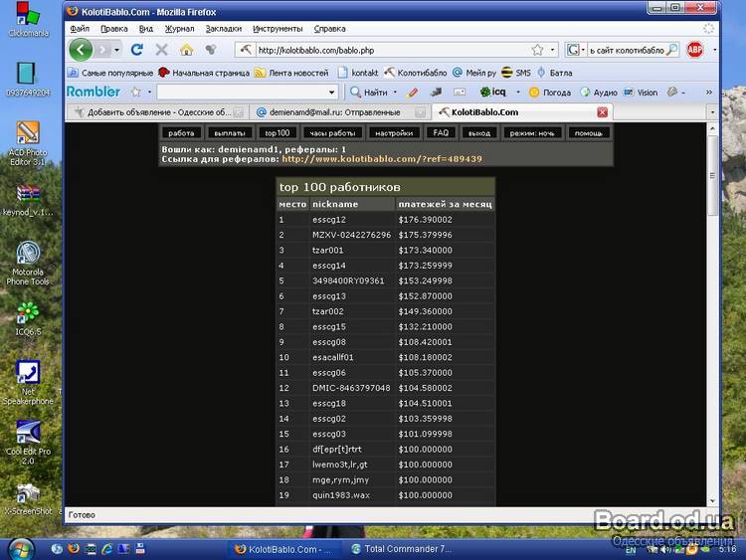The height and width of the screenshot is (560, 746).
Task: Expand the Rambler search field dropdown
Action: (x=332, y=92)
